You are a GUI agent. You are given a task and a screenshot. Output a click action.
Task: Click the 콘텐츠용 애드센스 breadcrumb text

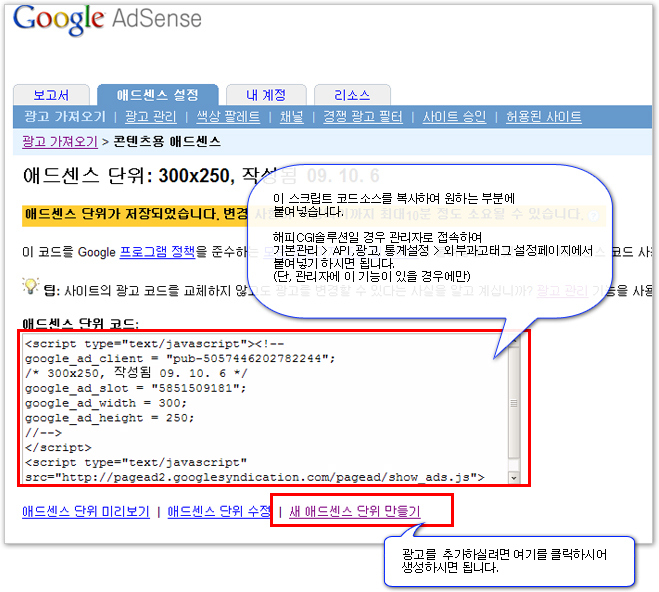coord(167,142)
